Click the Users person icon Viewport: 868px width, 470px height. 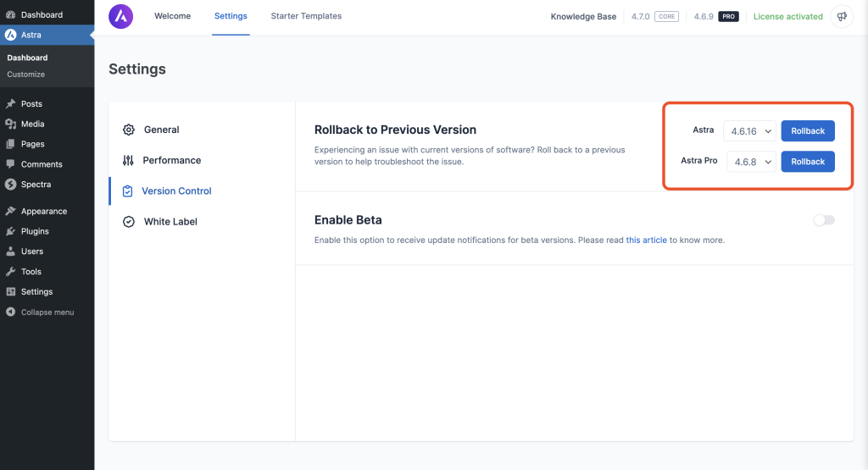pos(10,251)
